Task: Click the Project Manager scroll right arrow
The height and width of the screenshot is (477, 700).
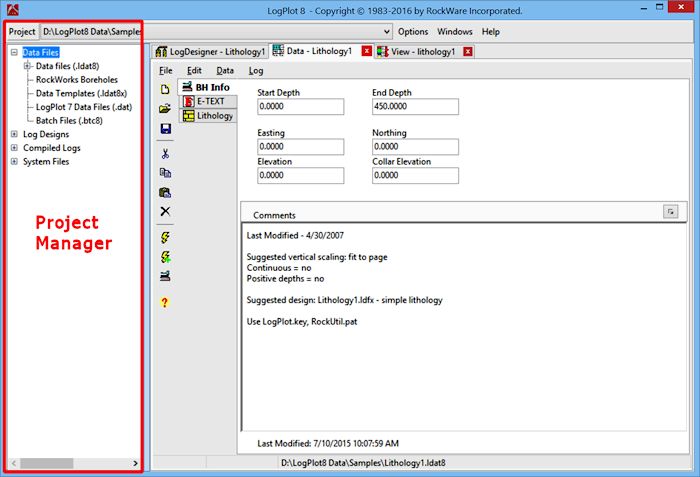Action: click(x=135, y=463)
